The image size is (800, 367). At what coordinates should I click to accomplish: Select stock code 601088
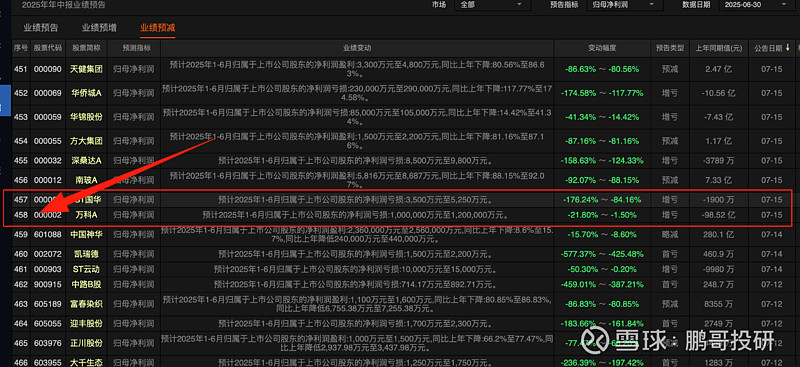[x=48, y=234]
